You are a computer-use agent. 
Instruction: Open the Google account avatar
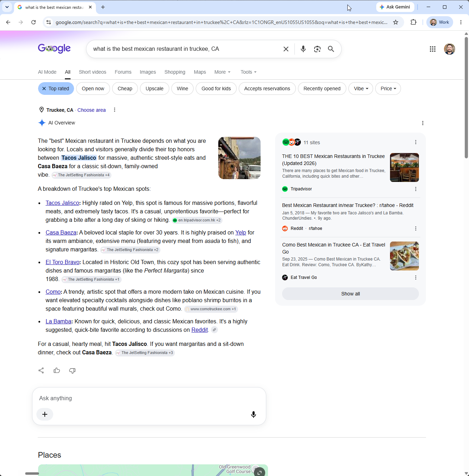[x=449, y=49]
